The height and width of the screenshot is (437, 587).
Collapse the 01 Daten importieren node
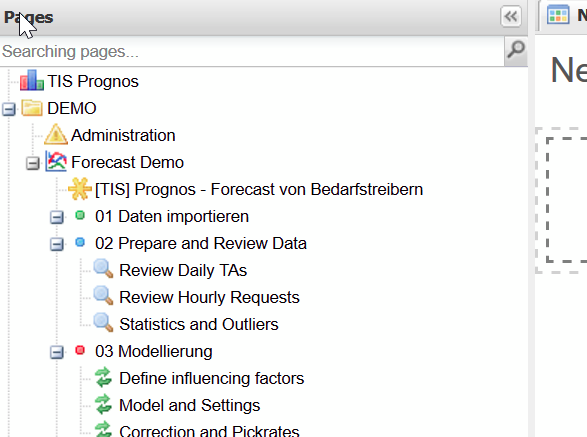[x=57, y=217]
